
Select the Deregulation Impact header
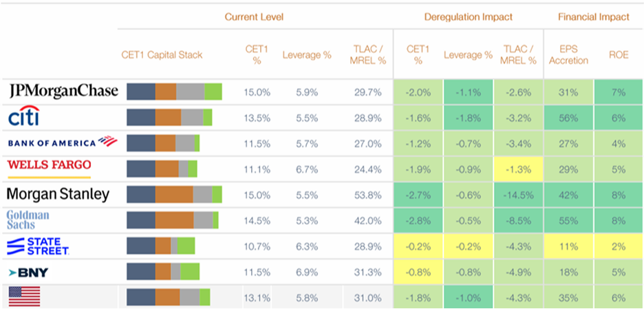coord(469,17)
